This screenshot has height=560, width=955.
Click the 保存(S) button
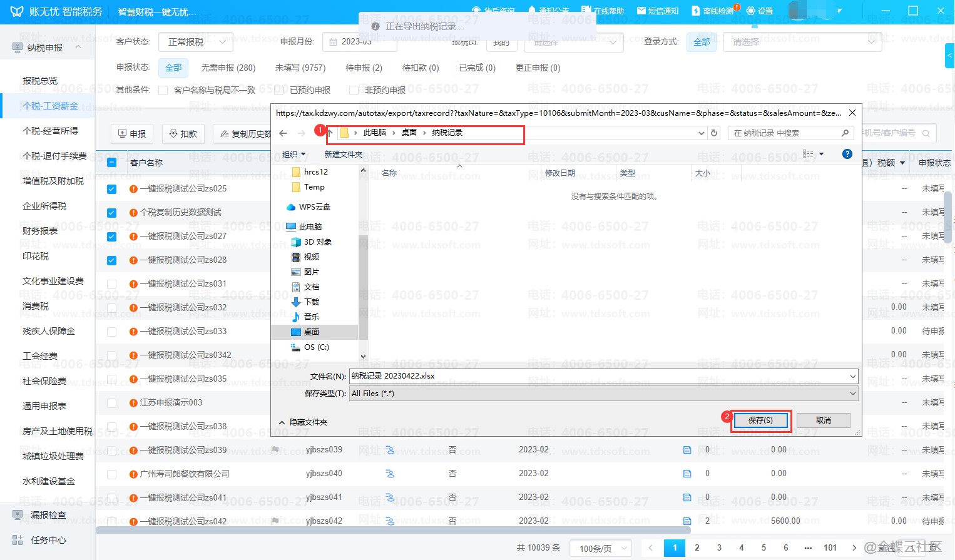pyautogui.click(x=760, y=420)
